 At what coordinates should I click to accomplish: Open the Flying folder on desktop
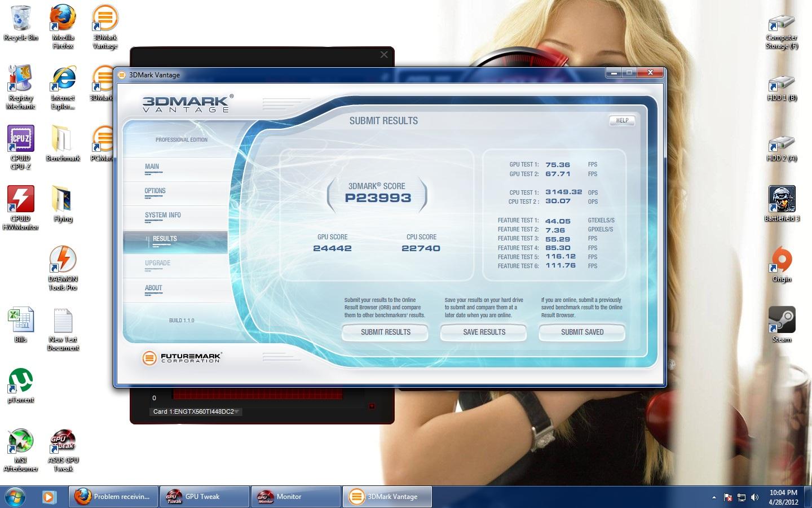(x=63, y=203)
